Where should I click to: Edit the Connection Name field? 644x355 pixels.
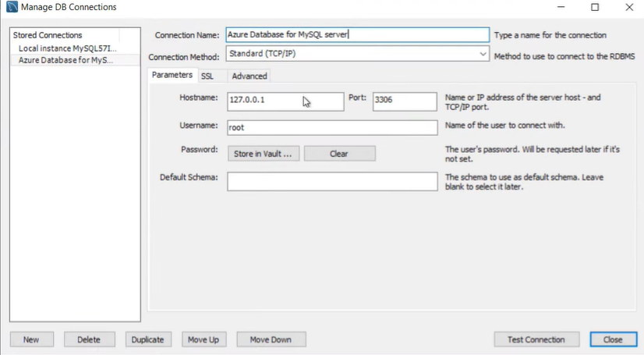tap(357, 35)
